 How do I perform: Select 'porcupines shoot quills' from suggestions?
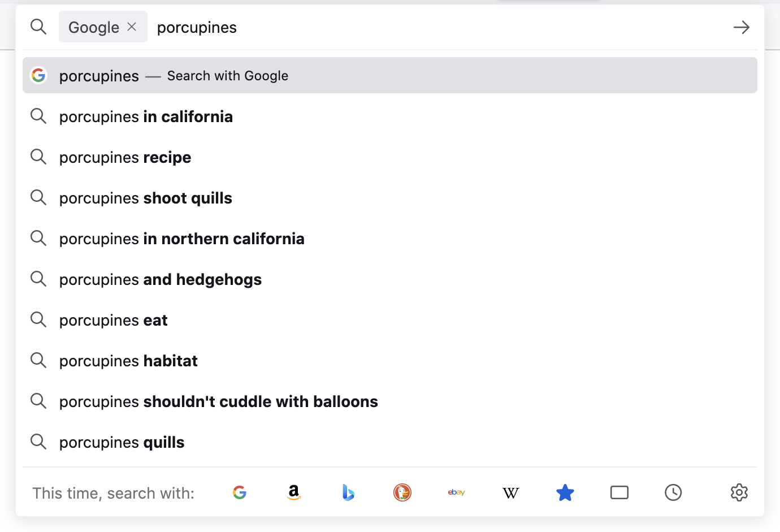tap(145, 198)
